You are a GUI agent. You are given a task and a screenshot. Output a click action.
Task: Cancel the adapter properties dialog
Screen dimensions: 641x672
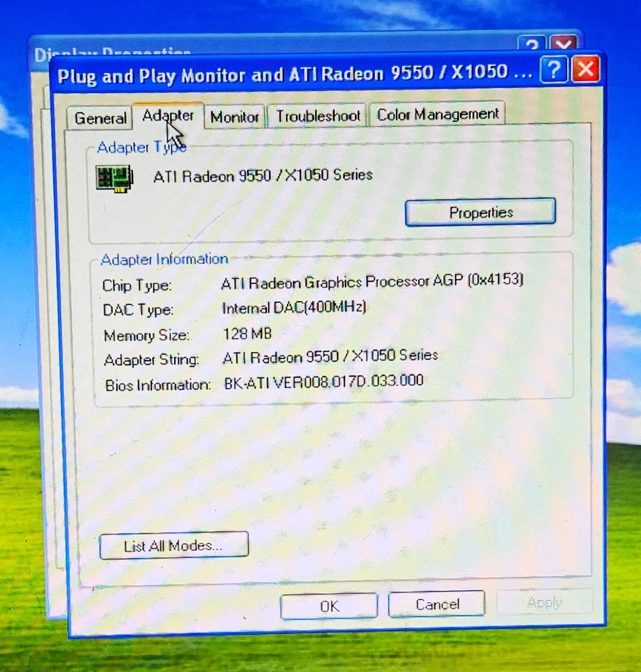click(x=436, y=604)
